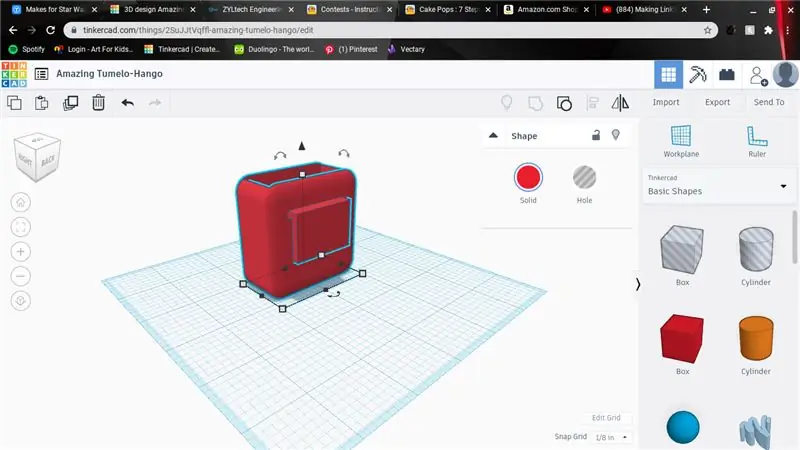Image resolution: width=800 pixels, height=450 pixels.
Task: Collapse the Shape panel arrow
Action: pyautogui.click(x=493, y=136)
